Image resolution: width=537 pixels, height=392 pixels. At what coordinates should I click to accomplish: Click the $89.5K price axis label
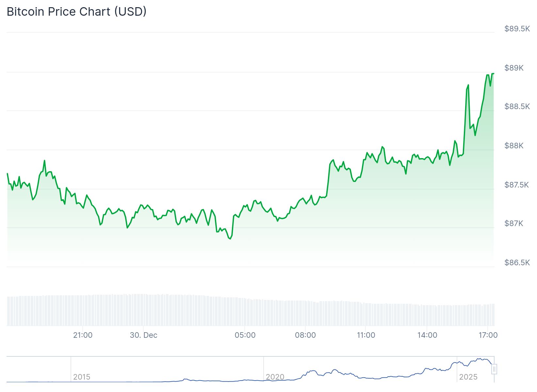pos(517,29)
